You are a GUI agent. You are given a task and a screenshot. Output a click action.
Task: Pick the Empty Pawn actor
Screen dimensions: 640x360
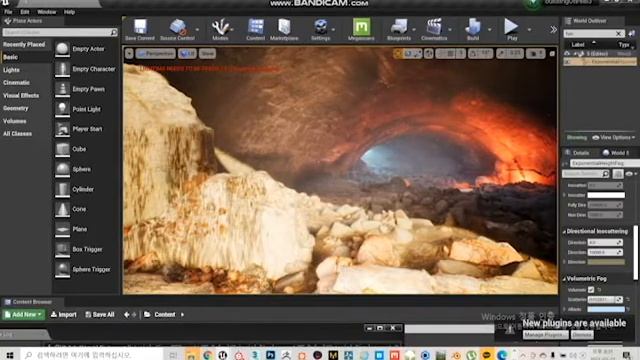pyautogui.click(x=85, y=89)
